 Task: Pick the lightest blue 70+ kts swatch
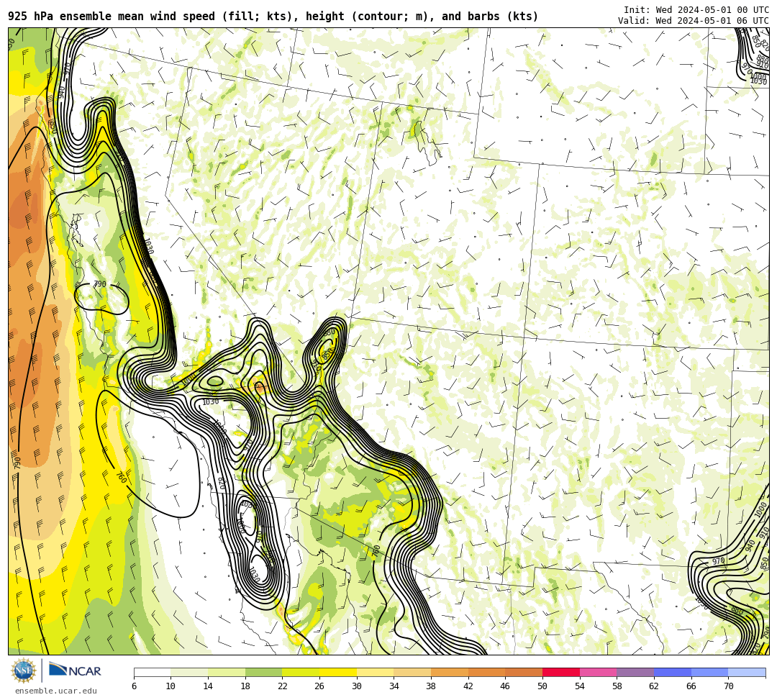[x=747, y=672]
